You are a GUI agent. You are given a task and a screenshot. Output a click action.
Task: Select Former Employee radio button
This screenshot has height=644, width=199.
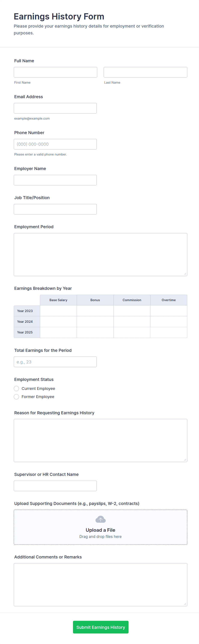coord(16,397)
